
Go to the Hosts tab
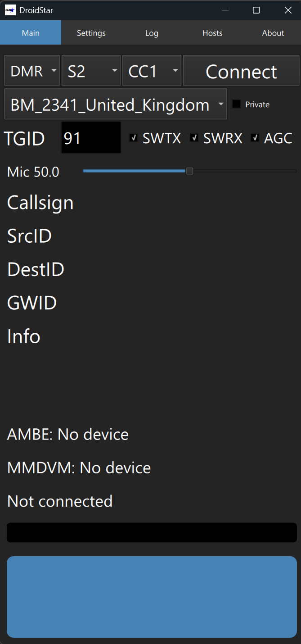coord(212,33)
